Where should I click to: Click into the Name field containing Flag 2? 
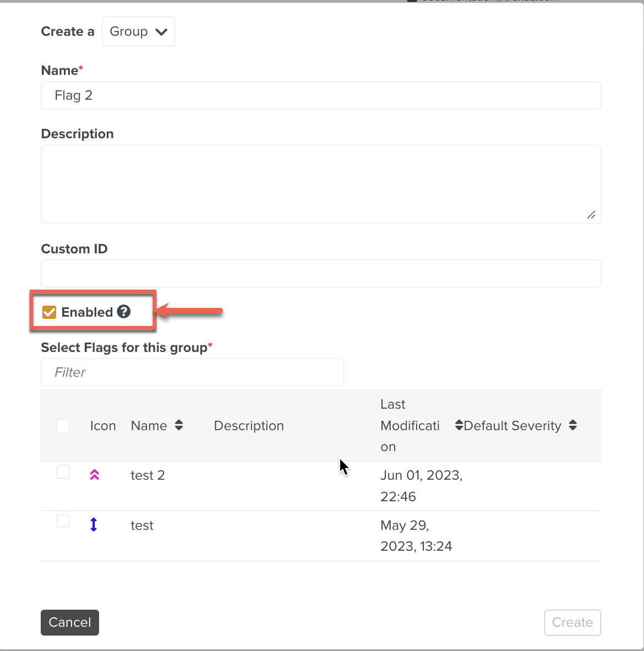tap(320, 96)
